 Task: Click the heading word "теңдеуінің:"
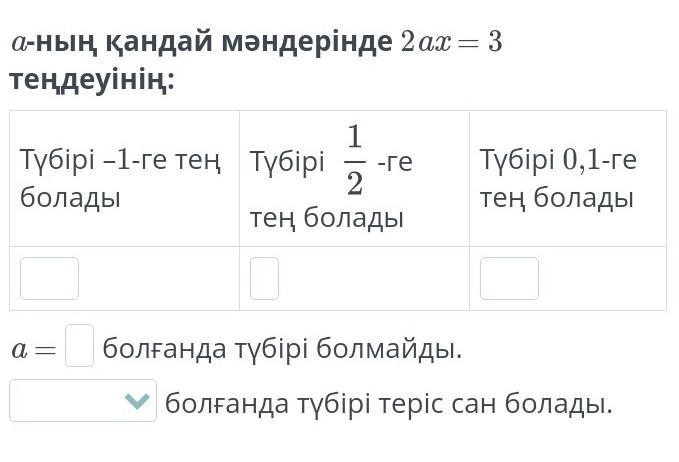[x=92, y=80]
